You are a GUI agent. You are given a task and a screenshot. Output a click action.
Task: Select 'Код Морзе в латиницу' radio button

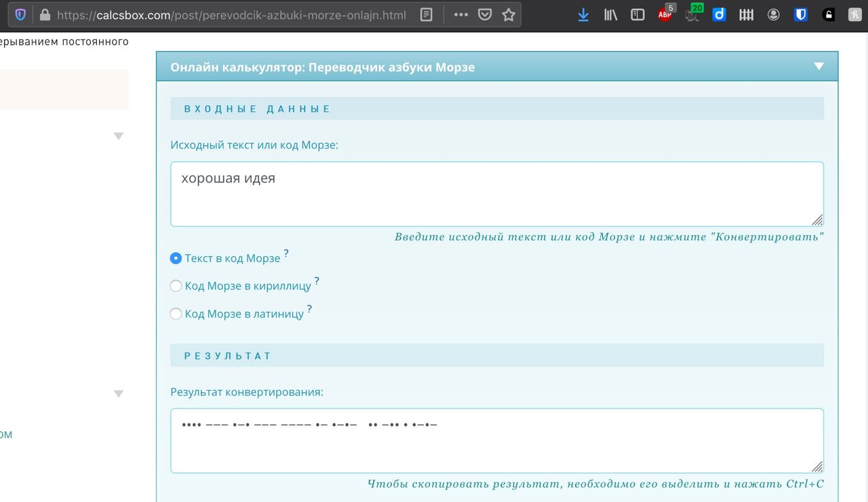(x=176, y=313)
